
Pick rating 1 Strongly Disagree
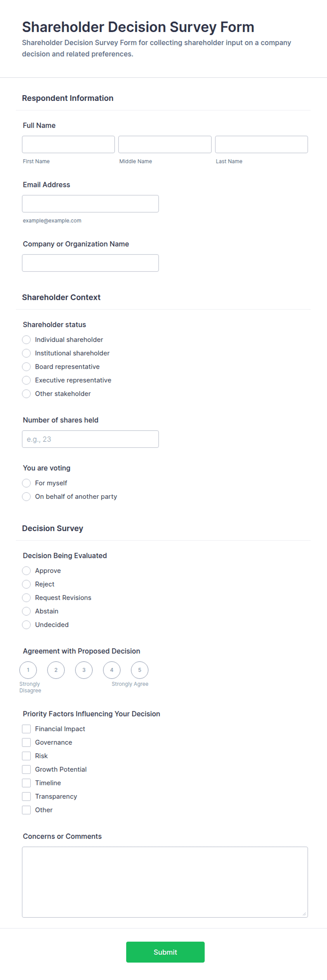(28, 670)
